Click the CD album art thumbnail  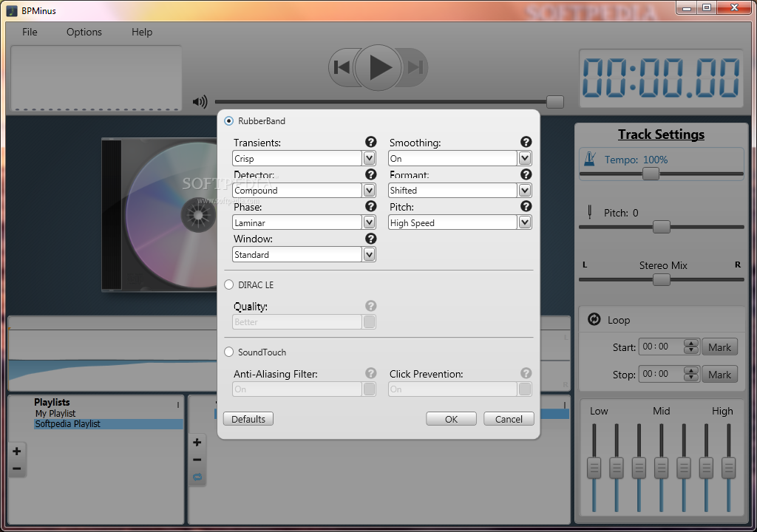tap(160, 215)
